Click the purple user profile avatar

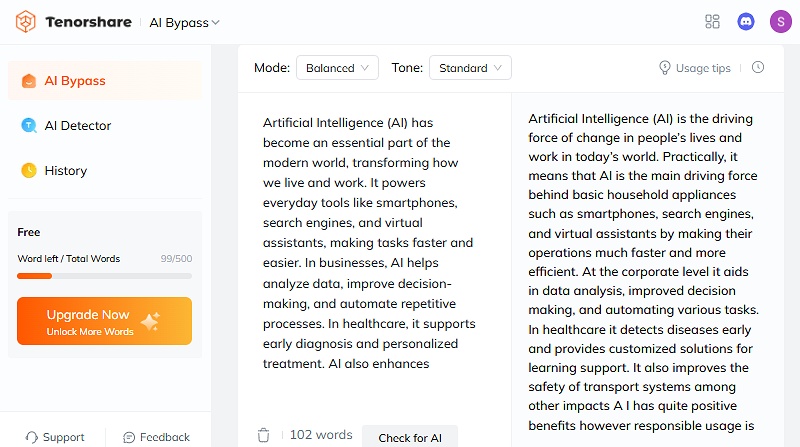pos(780,22)
